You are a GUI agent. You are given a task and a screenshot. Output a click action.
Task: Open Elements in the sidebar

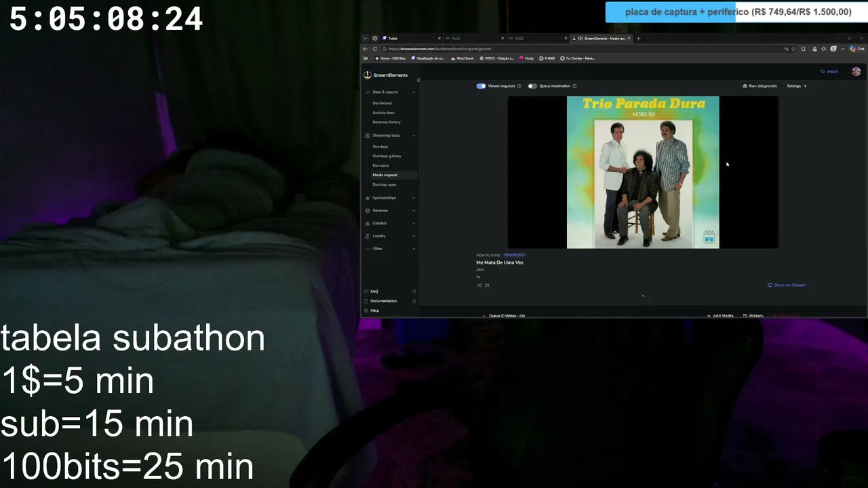point(380,165)
